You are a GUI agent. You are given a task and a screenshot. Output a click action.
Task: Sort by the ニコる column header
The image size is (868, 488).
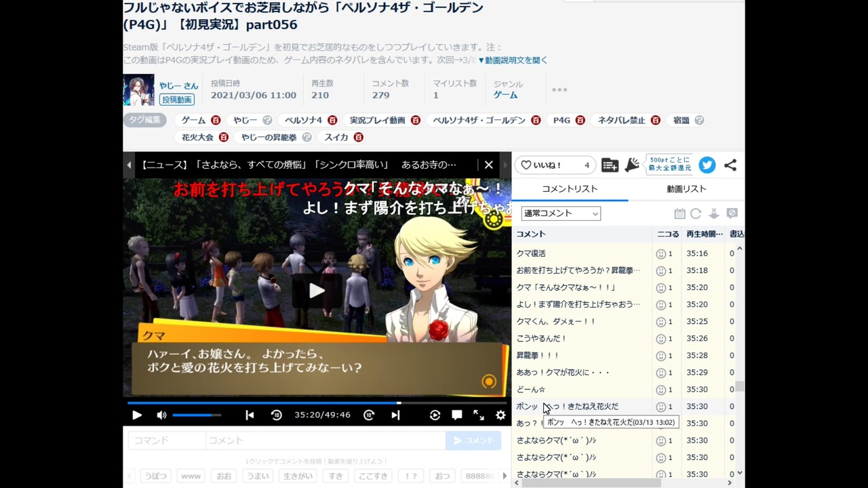(667, 234)
